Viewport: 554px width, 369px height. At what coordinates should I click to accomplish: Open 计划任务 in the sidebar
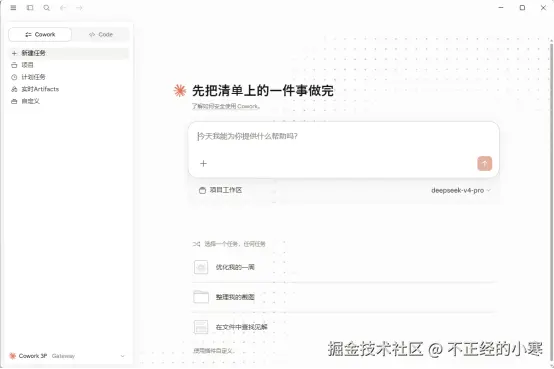coord(69,77)
